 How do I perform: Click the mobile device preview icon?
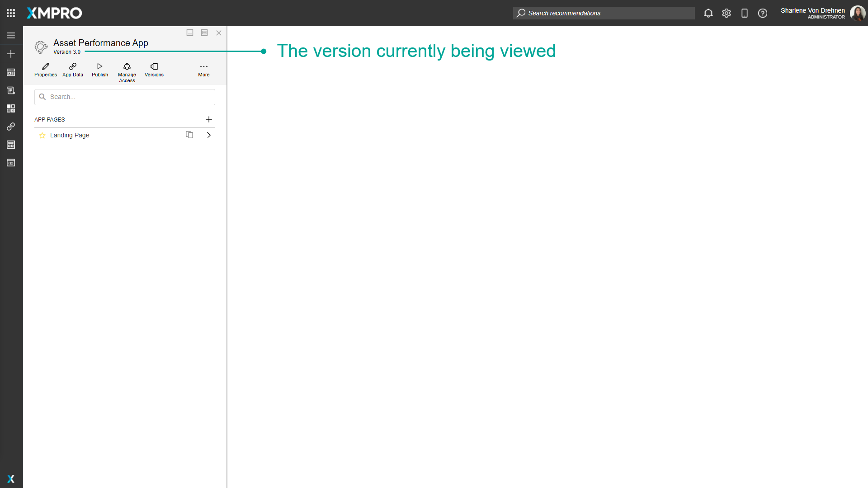745,13
